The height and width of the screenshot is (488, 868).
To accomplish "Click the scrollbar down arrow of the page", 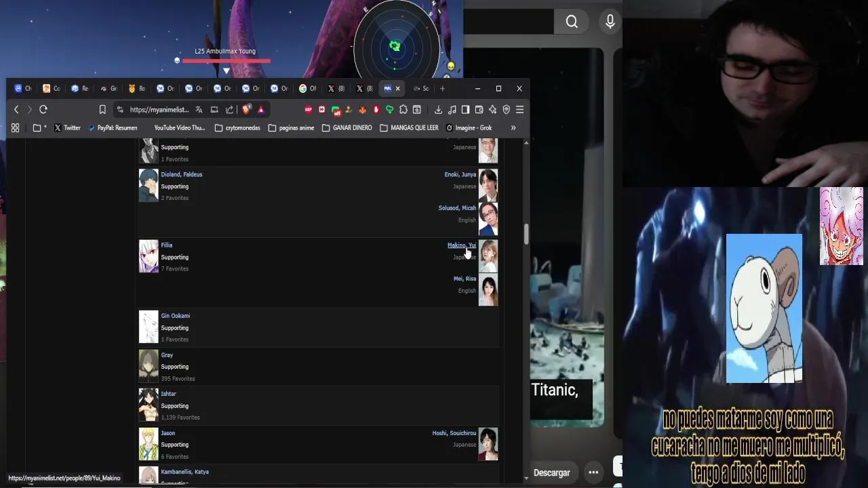I will pos(526,478).
